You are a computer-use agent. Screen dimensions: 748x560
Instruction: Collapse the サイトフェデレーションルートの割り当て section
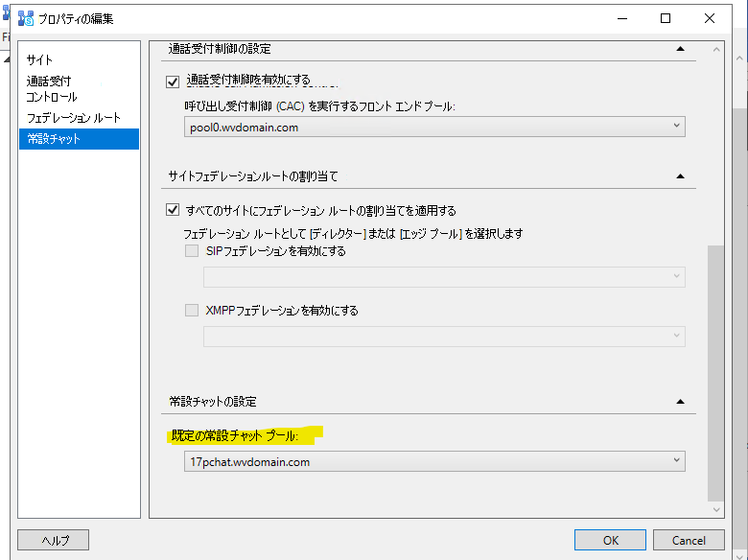(x=681, y=176)
